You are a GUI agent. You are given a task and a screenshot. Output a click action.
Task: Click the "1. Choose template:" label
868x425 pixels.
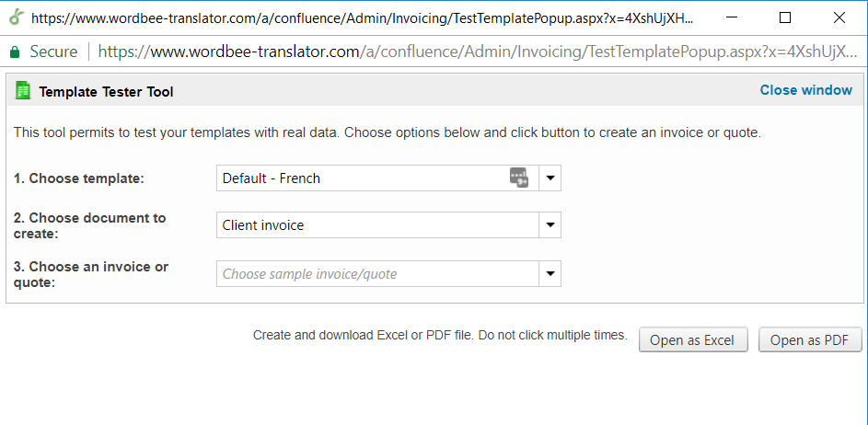[x=79, y=178]
